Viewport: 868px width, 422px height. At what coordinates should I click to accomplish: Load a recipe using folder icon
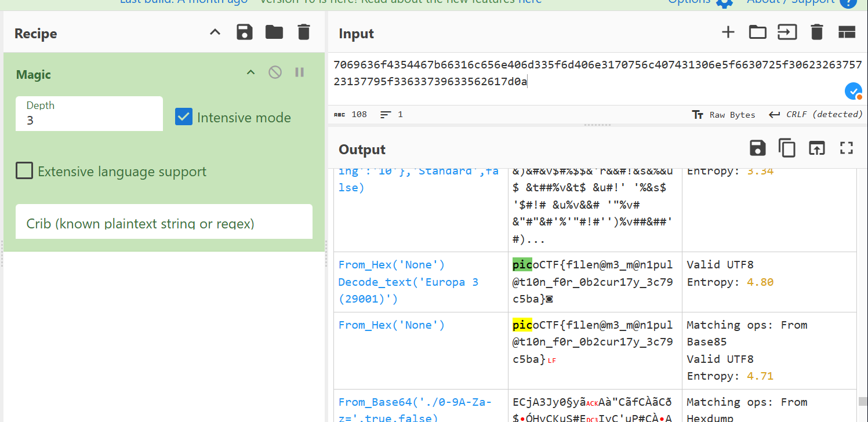(274, 32)
